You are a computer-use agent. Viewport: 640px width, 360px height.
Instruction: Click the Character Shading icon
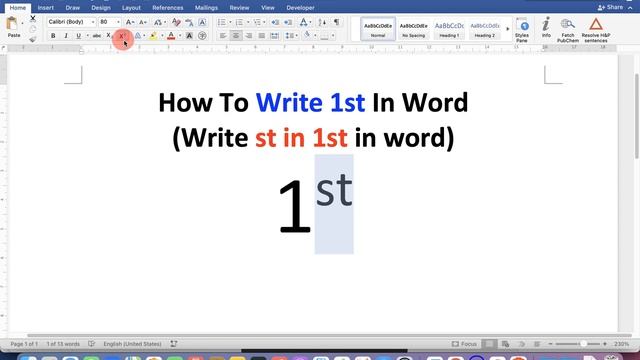(x=189, y=36)
